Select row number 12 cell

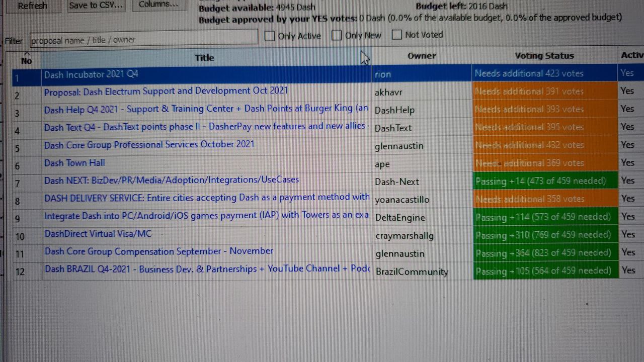pyautogui.click(x=27, y=271)
